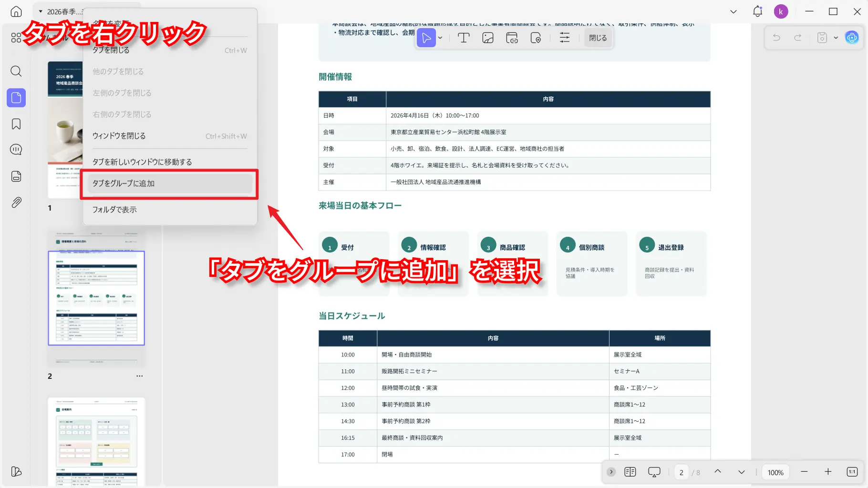Expand the tab arrow beside '2026春季'
Screen dimensions: 868x488
[x=41, y=11]
